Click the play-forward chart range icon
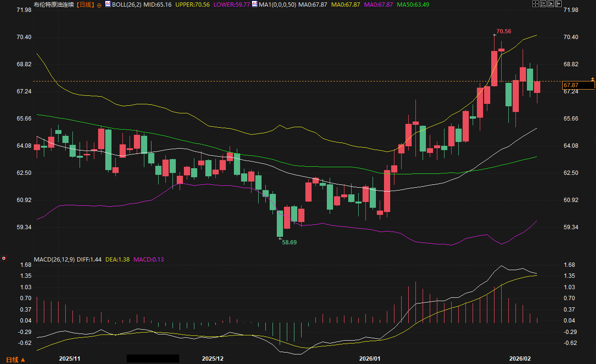 pos(551,4)
